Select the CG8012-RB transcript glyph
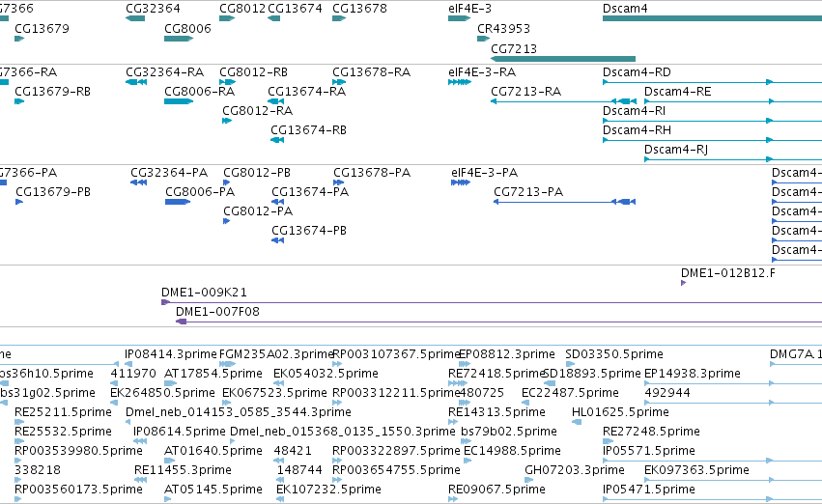Viewport: 822px width, 504px height. coord(228,82)
